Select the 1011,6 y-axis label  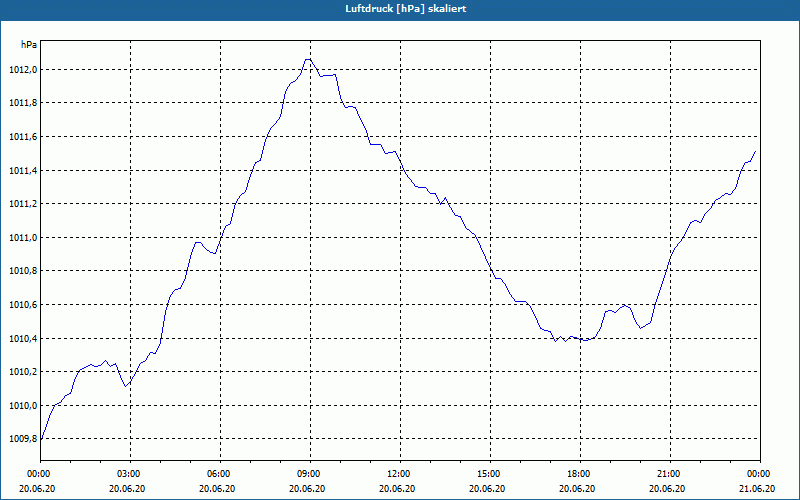(x=23, y=137)
